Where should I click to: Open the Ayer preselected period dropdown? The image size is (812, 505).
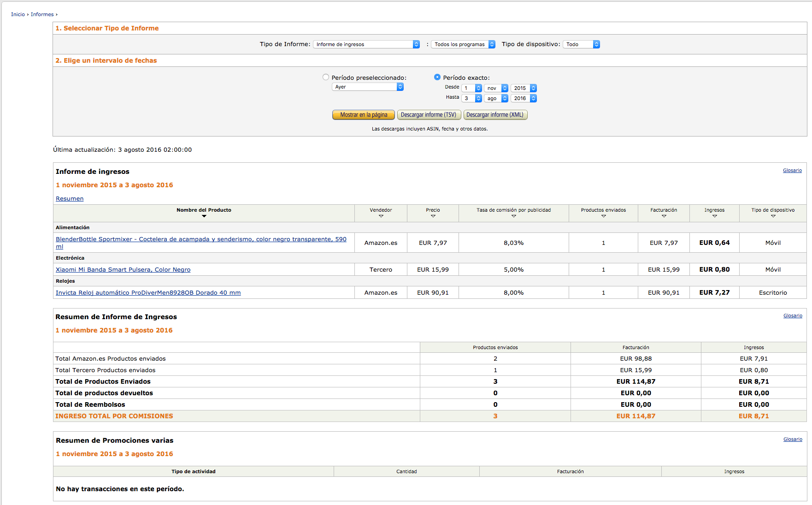coord(368,87)
